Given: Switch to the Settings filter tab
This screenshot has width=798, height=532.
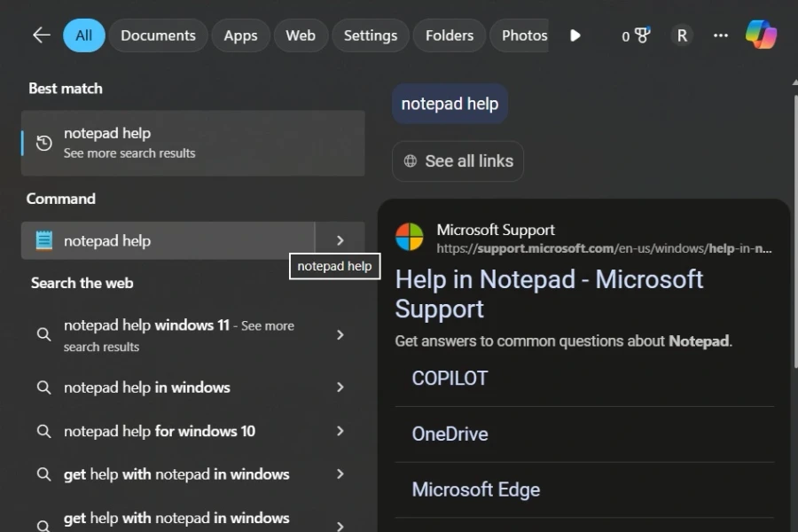Looking at the screenshot, I should click(x=371, y=35).
